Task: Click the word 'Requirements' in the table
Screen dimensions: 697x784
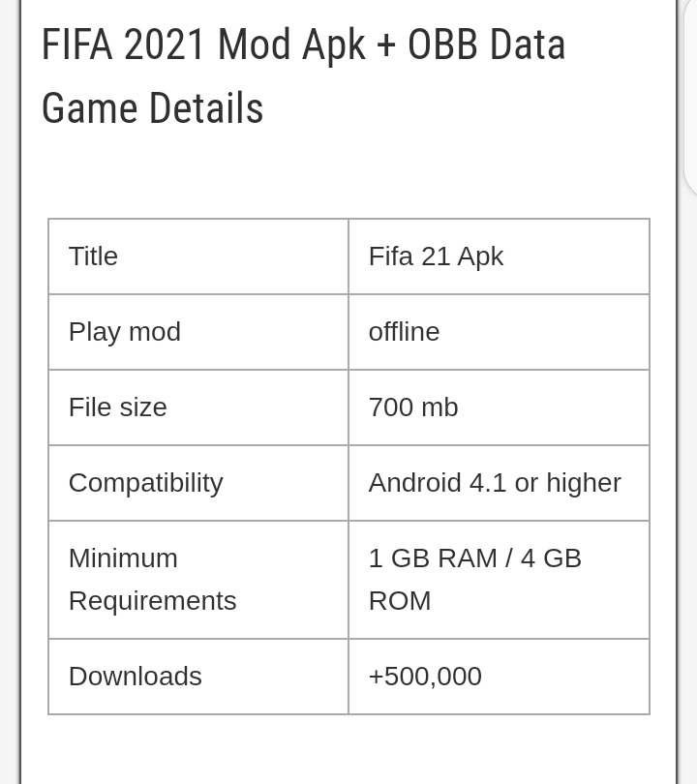Action: (x=152, y=601)
